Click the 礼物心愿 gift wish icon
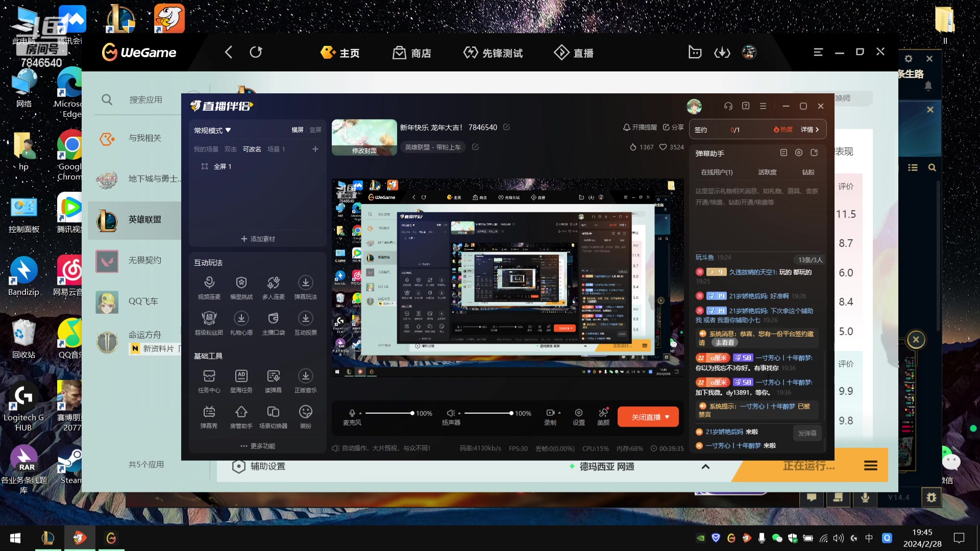This screenshot has width=980, height=551. pyautogui.click(x=240, y=318)
